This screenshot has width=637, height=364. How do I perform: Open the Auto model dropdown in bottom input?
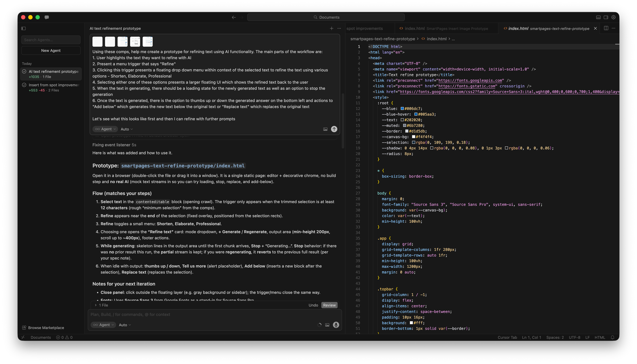point(125,325)
